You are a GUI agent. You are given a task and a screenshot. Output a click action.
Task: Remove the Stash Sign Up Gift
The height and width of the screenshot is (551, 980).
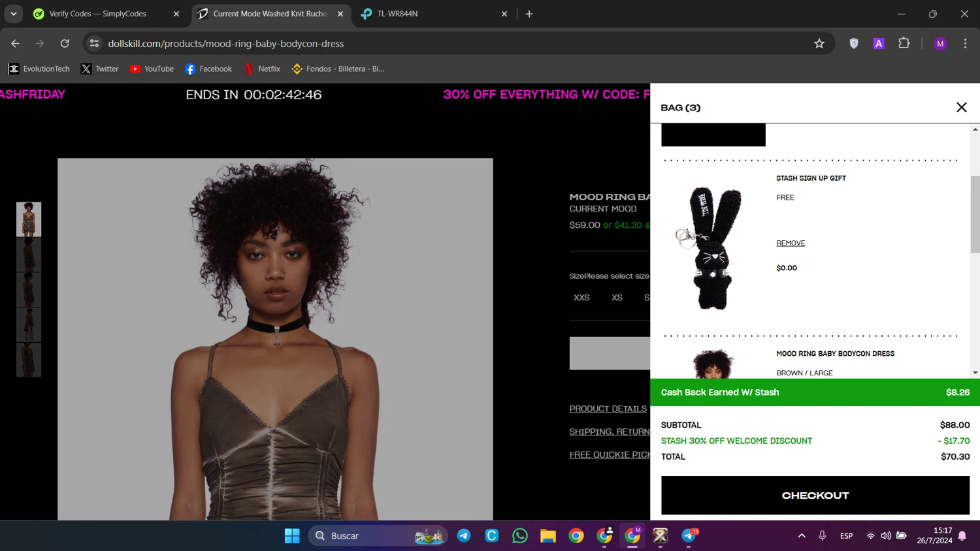[x=791, y=243]
